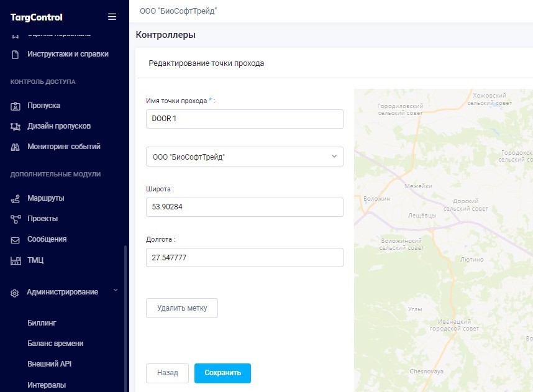533x392 pixels.
Task: Click the Долгота input field
Action: click(244, 257)
